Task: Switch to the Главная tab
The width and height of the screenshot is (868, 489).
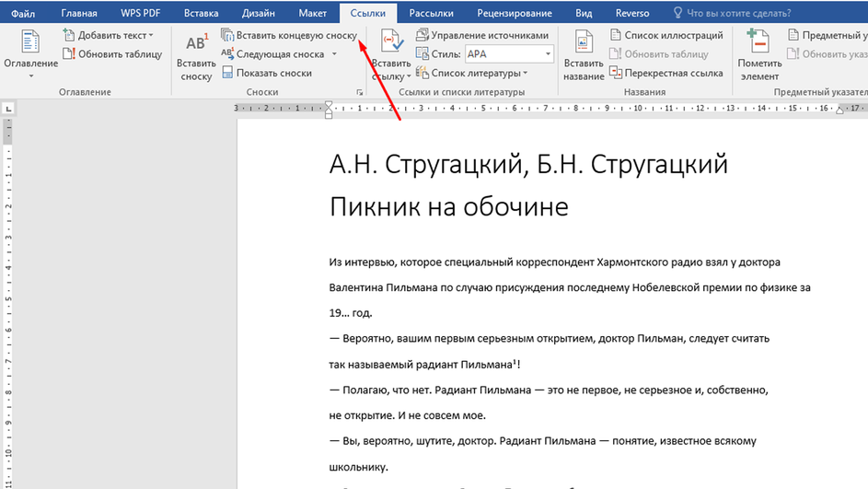Action: (x=78, y=13)
